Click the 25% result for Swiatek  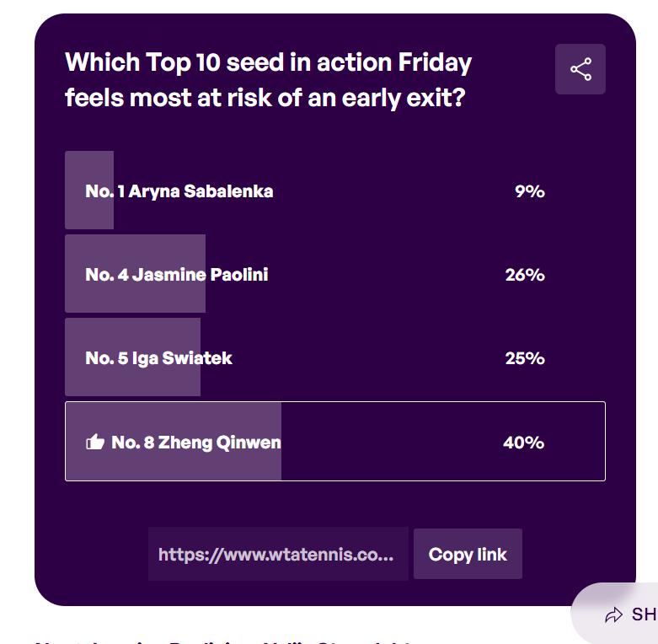(x=525, y=358)
